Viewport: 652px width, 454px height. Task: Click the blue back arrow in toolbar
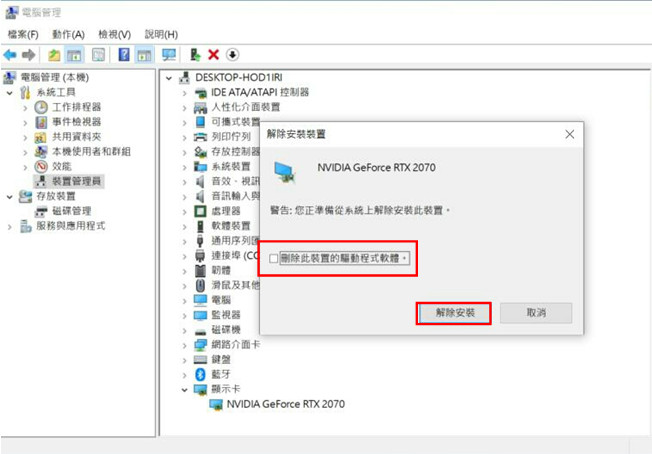[10, 54]
